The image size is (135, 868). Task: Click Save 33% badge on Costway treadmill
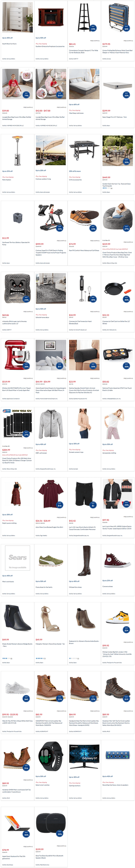click(x=60, y=229)
